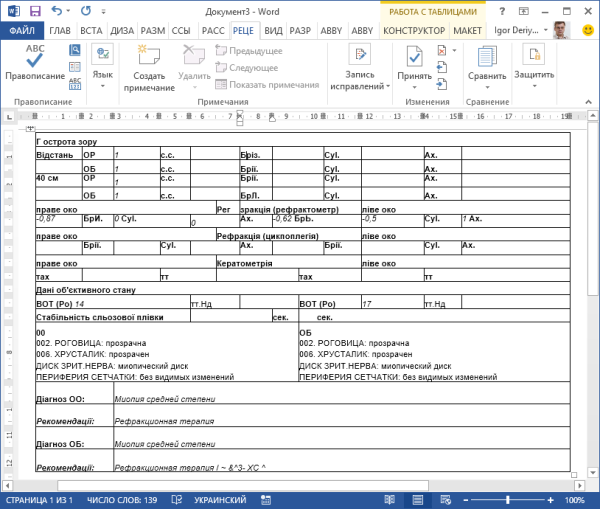Switch to the ВИД tab
This screenshot has height=509, width=600.
point(273,31)
